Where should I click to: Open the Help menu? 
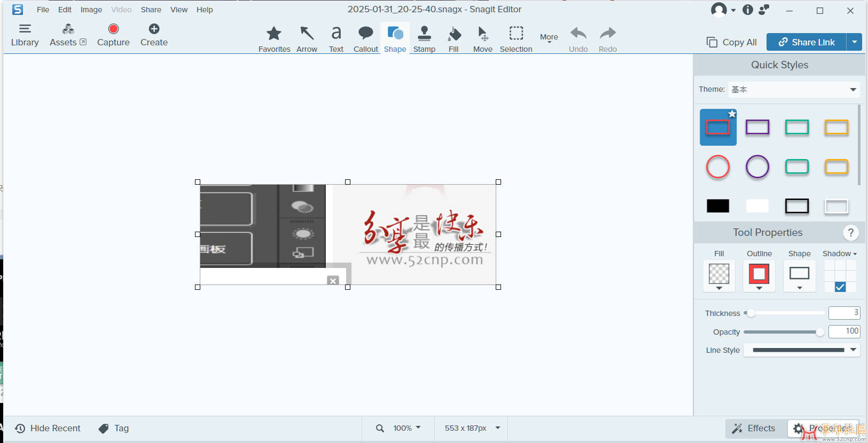coord(204,10)
